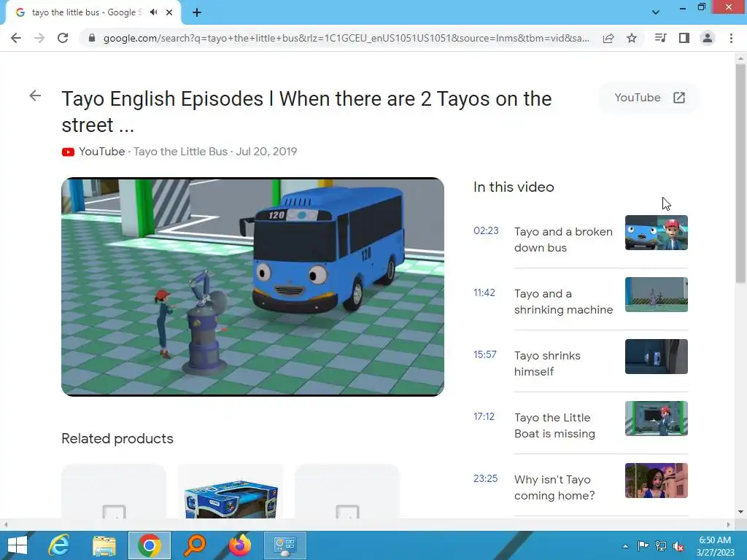Go back with the browser back arrow

16,38
